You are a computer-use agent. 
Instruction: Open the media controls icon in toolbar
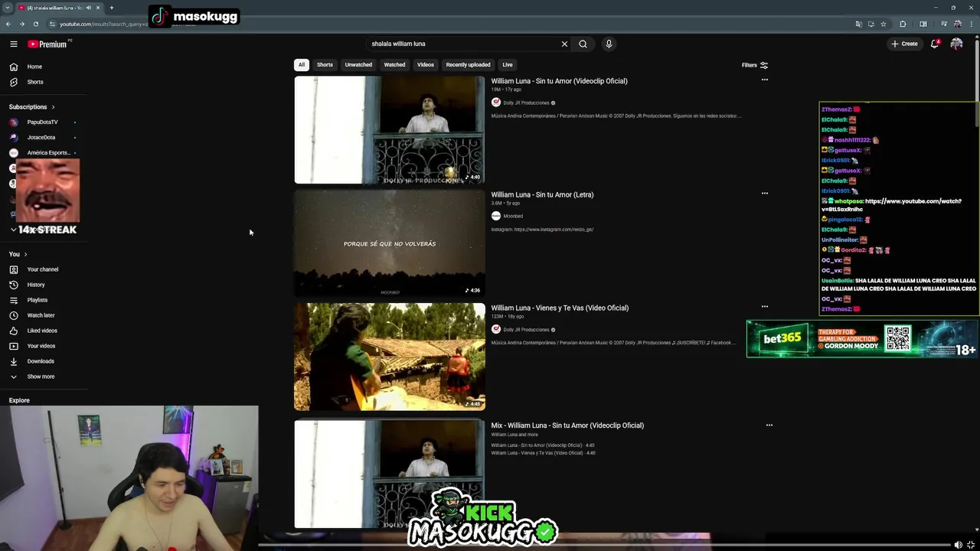tap(943, 24)
